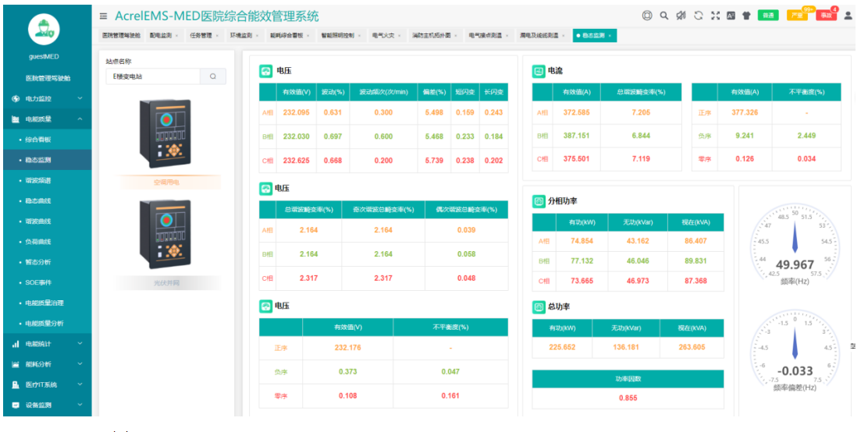Viewport: 868px width, 432px height.
Task: Click the magnifier search icon in top toolbar
Action: click(x=664, y=16)
